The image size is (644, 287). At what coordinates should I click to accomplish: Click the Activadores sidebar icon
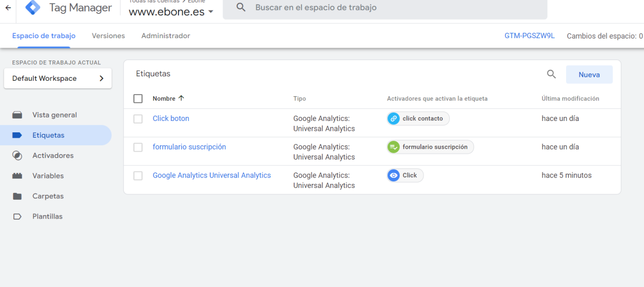(17, 156)
